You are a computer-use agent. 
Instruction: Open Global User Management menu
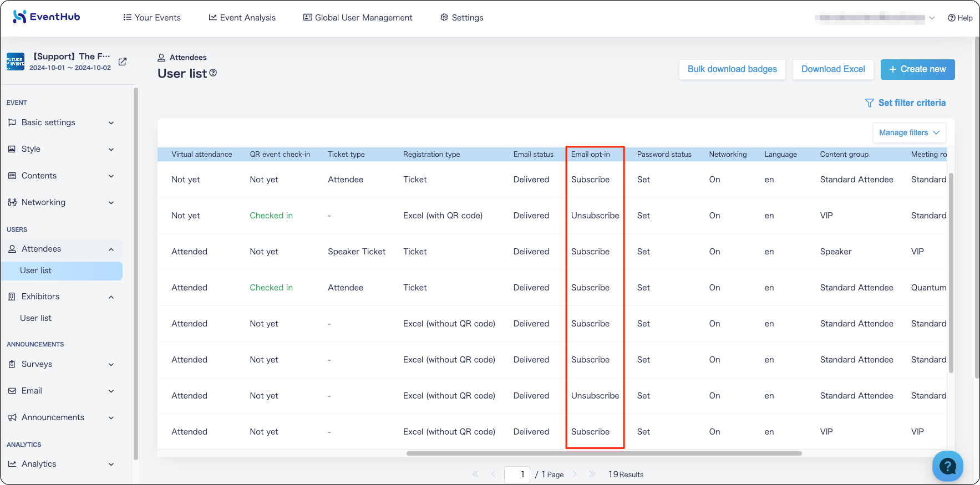pyautogui.click(x=358, y=18)
